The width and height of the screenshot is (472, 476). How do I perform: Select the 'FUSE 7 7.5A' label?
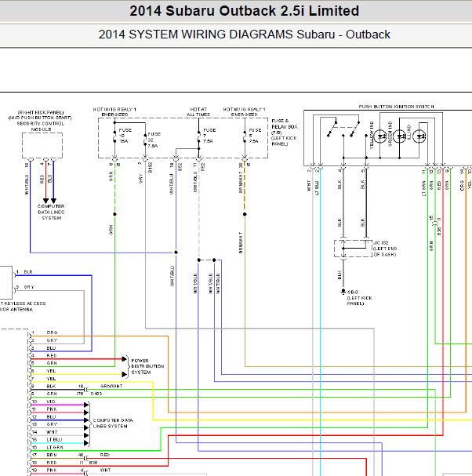click(x=209, y=136)
